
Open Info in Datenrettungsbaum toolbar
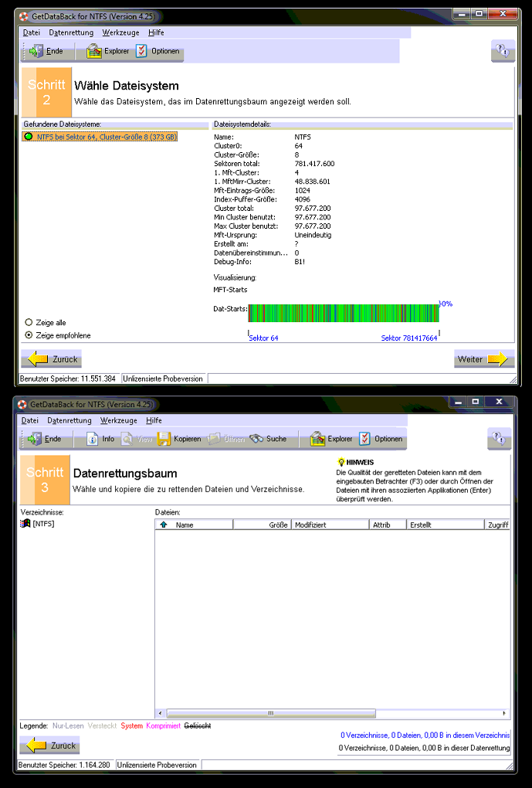coord(100,439)
